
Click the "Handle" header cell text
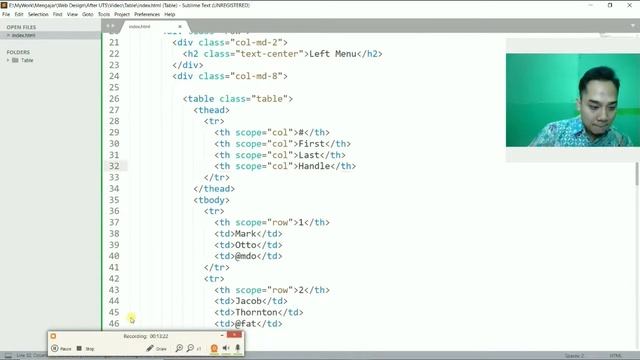[314, 166]
